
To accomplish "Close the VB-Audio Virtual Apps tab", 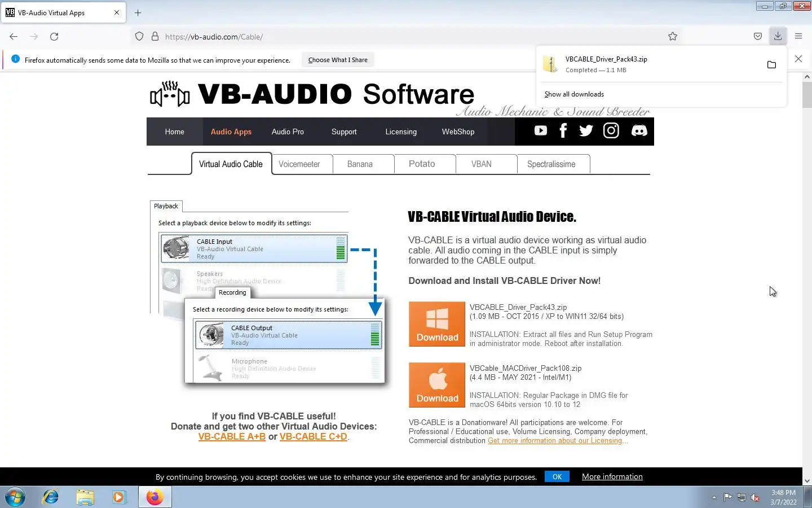I will pos(117,12).
